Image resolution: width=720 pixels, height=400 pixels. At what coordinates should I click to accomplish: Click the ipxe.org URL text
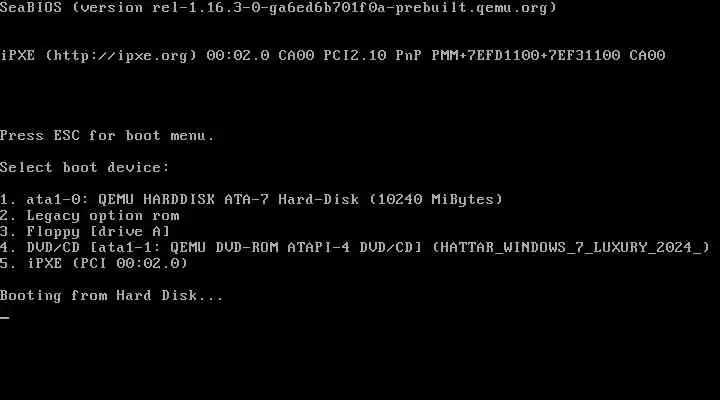pos(121,56)
